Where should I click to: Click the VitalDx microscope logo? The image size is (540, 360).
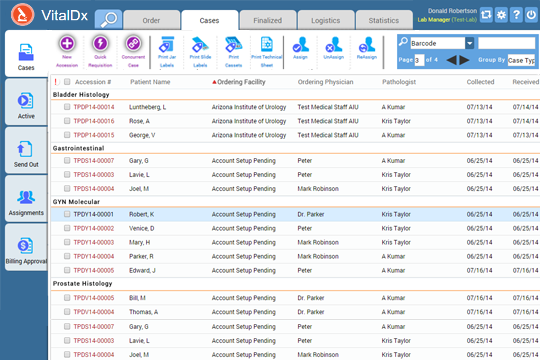(22, 14)
